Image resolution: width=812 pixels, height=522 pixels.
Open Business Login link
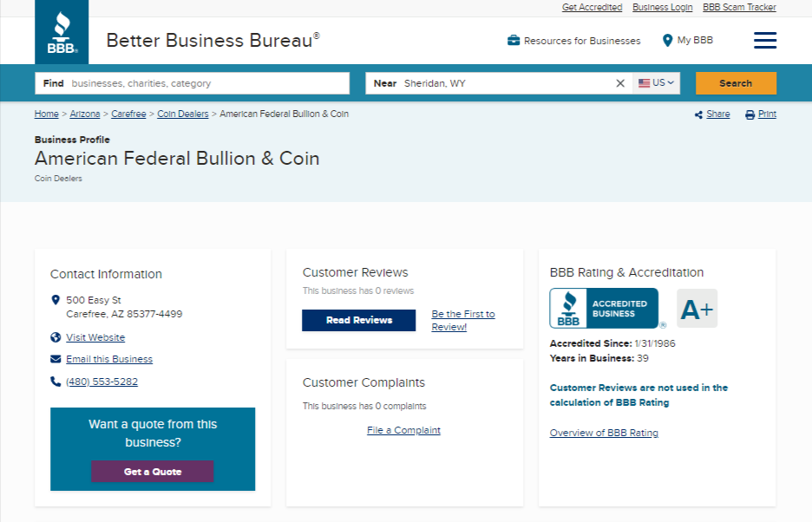[662, 7]
